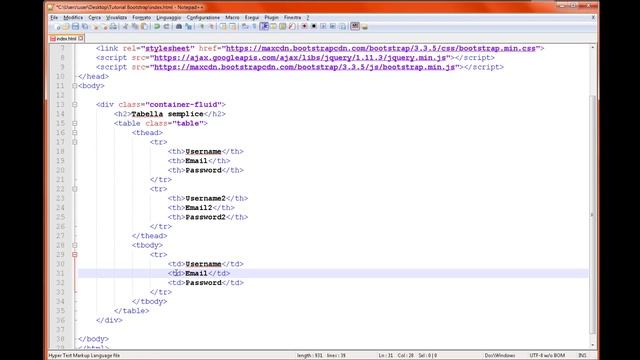Click the Close document toolbar icon

(x=96, y=27)
